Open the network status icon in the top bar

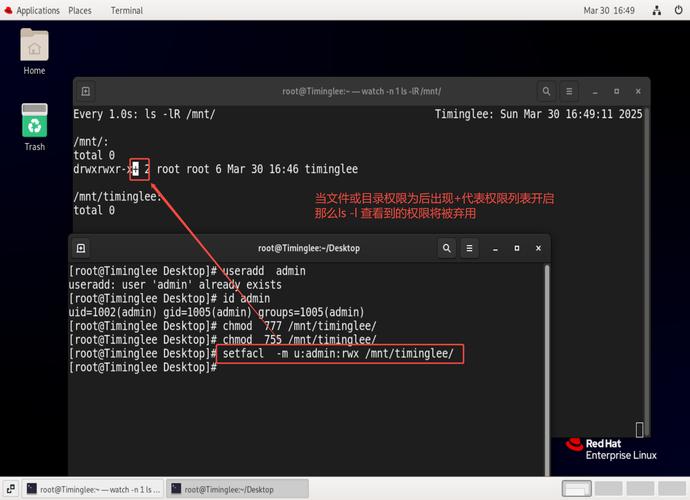[x=657, y=10]
